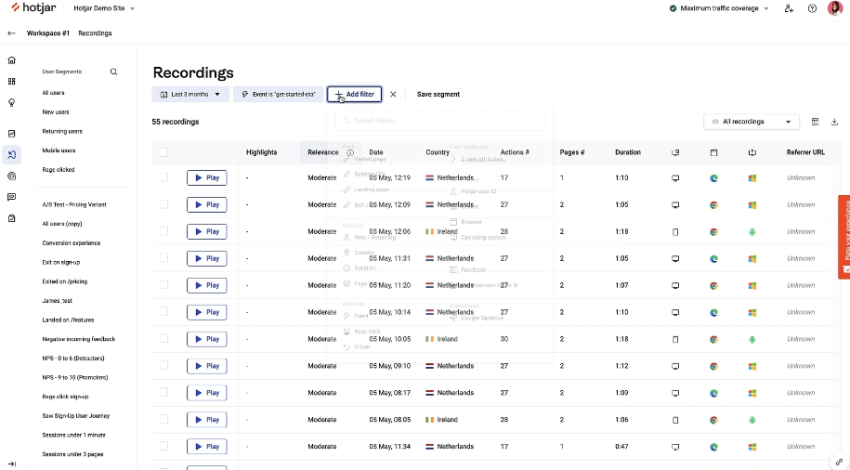Open the Home icon in sidebar

(x=11, y=60)
